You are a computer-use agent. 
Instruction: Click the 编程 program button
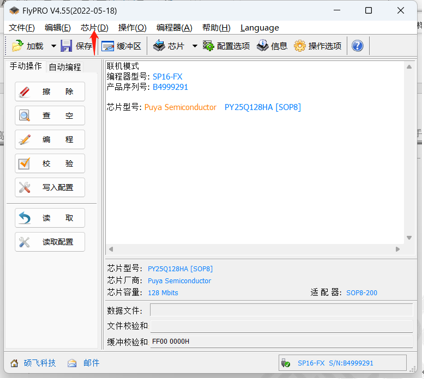[x=50, y=139]
